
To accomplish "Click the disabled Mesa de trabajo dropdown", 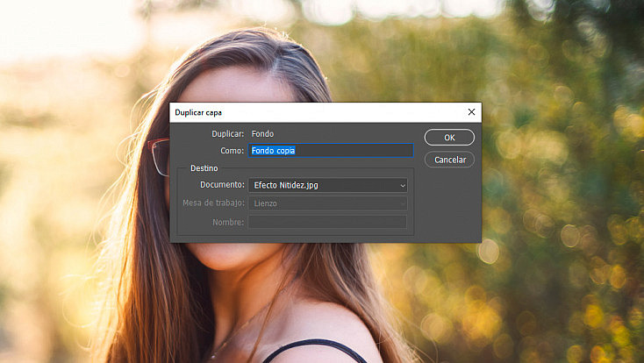I will (328, 203).
